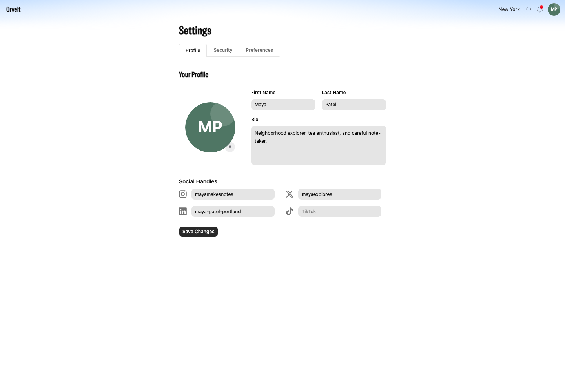Click the Your Profile section heading
Viewport: 565px width, 392px height.
pyautogui.click(x=193, y=74)
